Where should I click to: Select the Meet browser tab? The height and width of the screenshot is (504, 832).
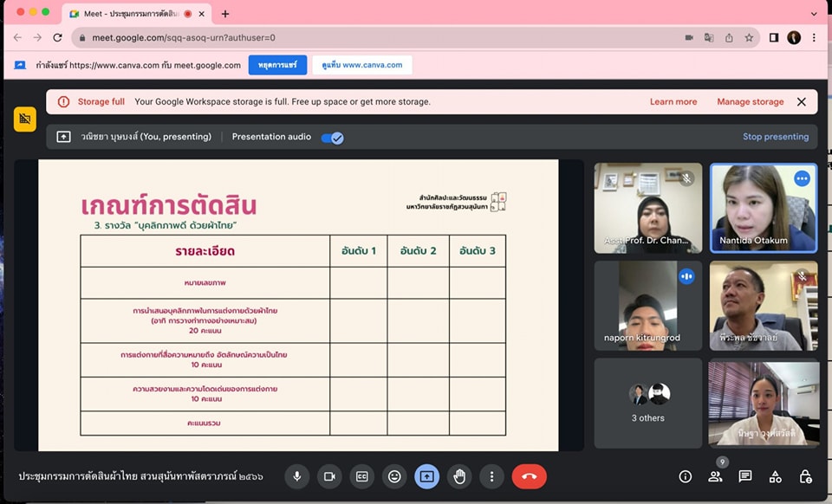[x=130, y=14]
